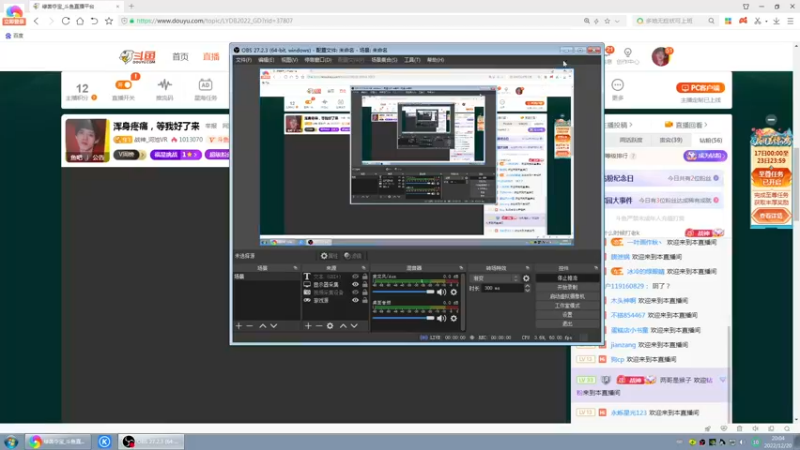Lock the video capture device source

click(364, 292)
